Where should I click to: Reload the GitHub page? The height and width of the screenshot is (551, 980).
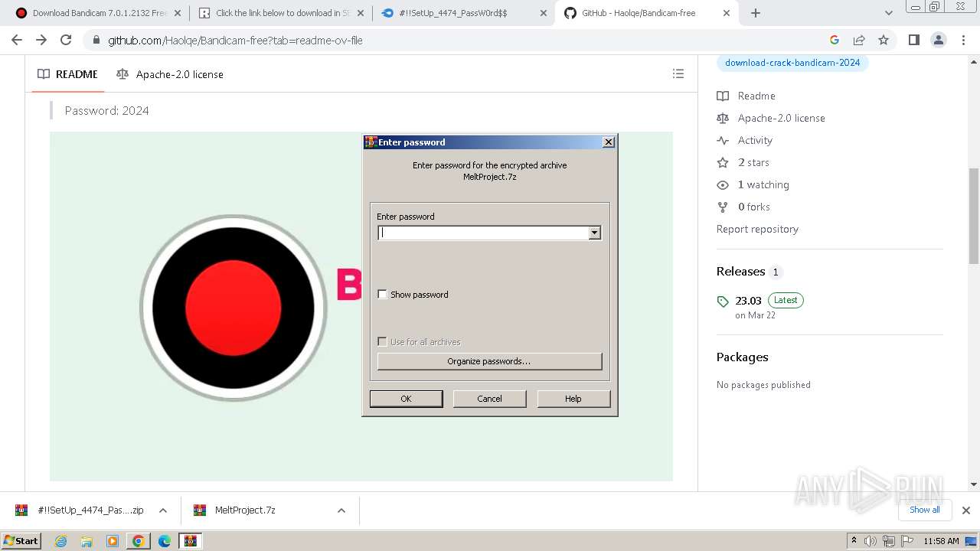point(66,40)
